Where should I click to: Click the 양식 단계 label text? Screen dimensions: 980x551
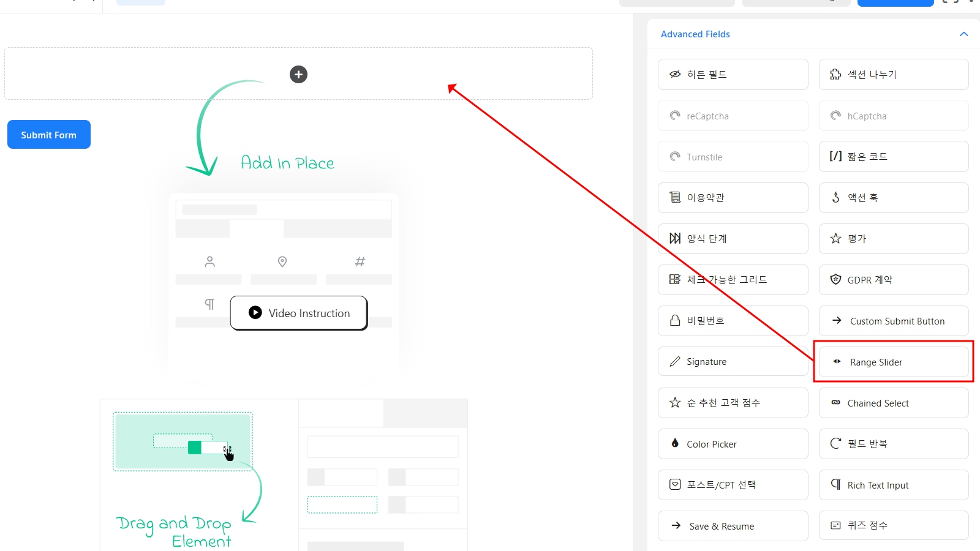pos(706,239)
